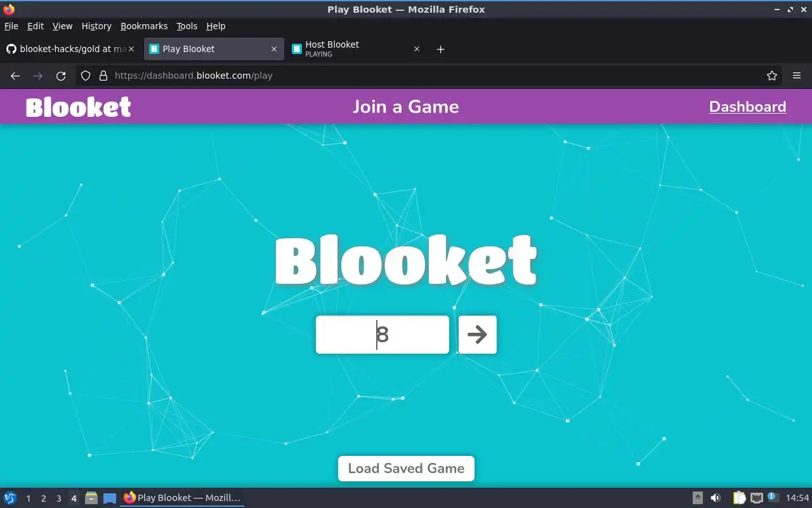The height and width of the screenshot is (508, 812).
Task: Open the Help menu
Action: coord(216,26)
